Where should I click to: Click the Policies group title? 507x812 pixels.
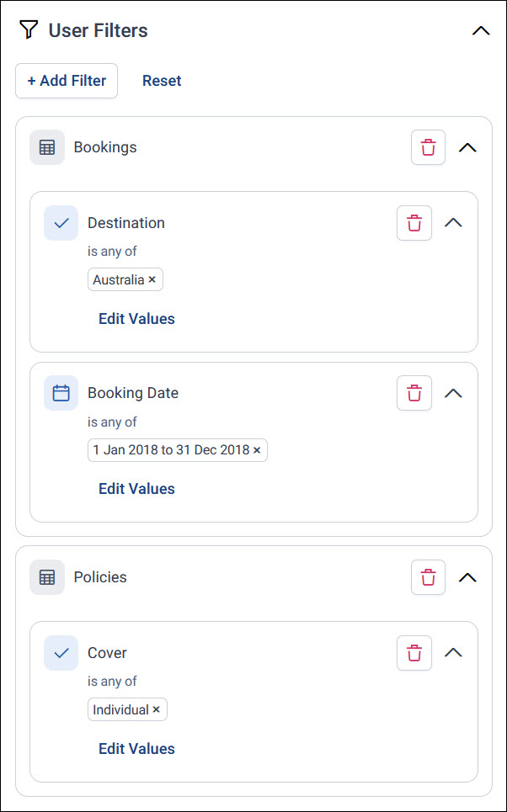coord(100,577)
